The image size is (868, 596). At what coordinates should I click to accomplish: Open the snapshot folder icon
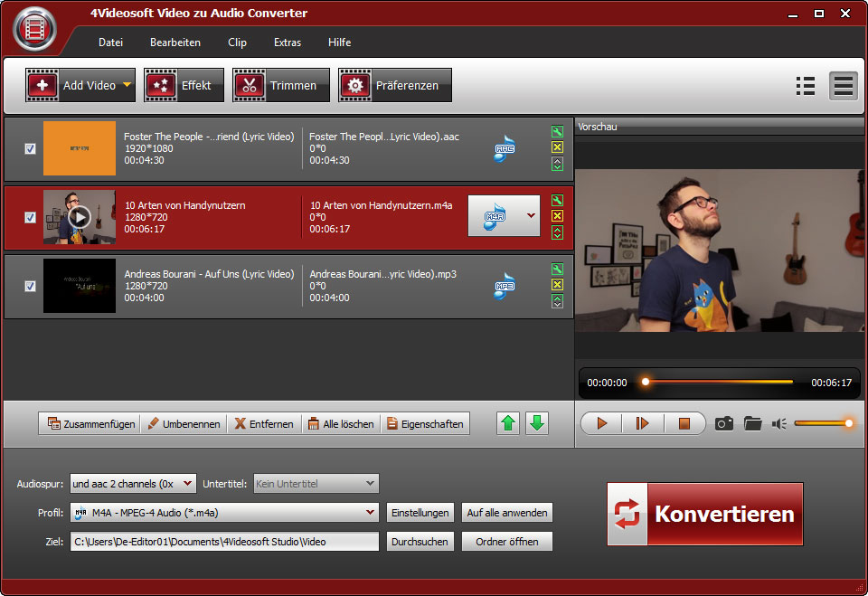753,424
